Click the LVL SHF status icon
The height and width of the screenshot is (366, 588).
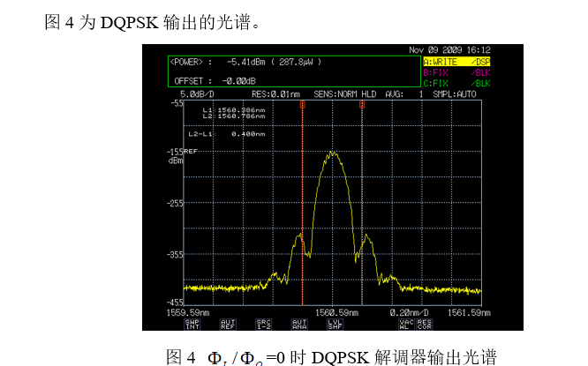click(335, 325)
